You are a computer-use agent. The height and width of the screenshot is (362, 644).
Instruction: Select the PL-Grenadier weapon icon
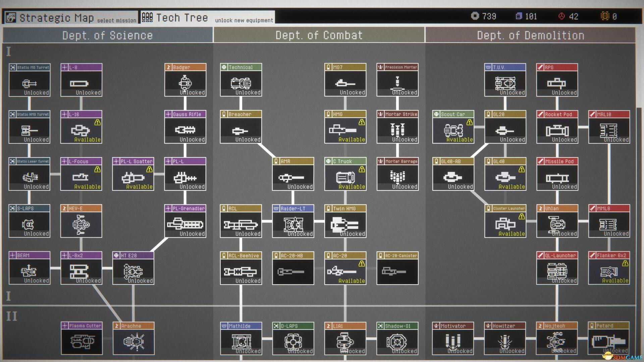point(185,224)
